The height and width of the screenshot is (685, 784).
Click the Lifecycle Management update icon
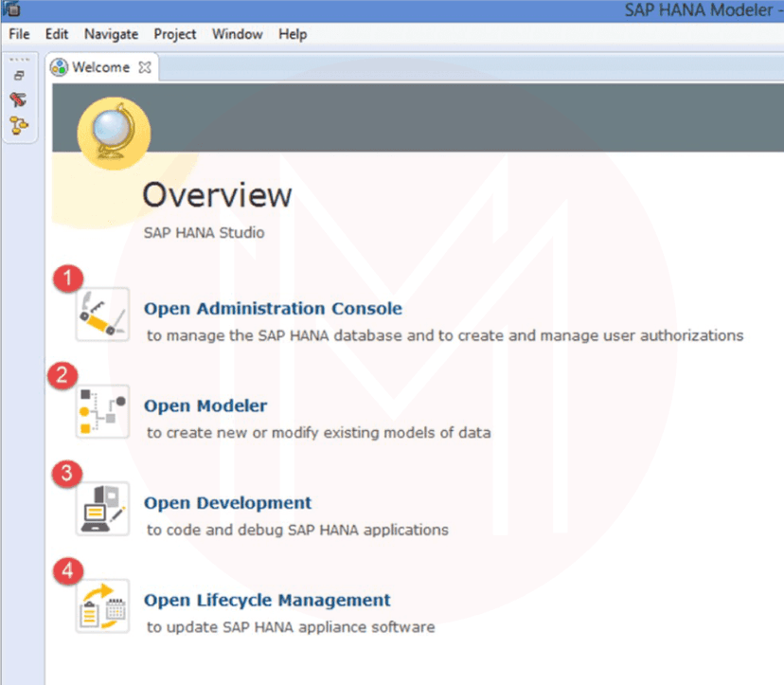coord(102,606)
